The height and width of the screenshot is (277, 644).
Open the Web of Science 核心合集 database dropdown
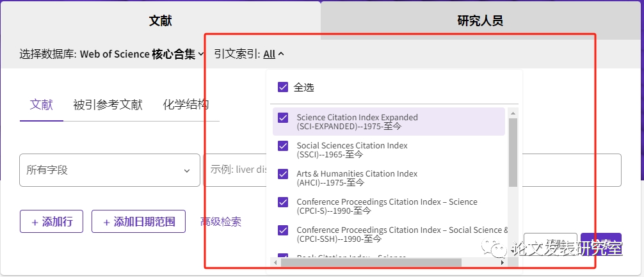142,54
